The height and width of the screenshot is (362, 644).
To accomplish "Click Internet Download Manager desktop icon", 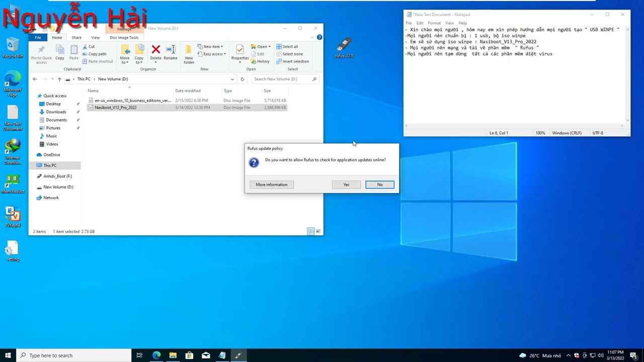I will pyautogui.click(x=13, y=152).
